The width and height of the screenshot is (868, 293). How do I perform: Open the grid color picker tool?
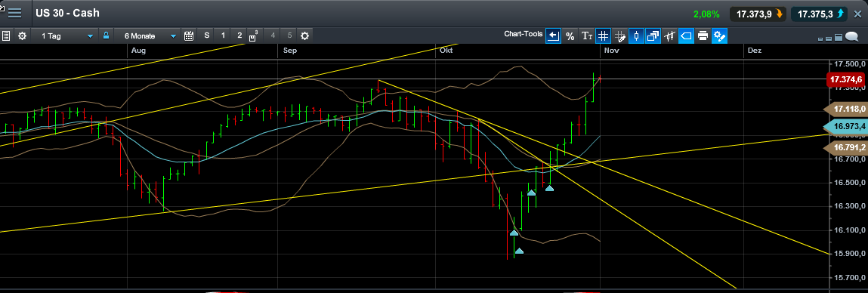coord(620,36)
